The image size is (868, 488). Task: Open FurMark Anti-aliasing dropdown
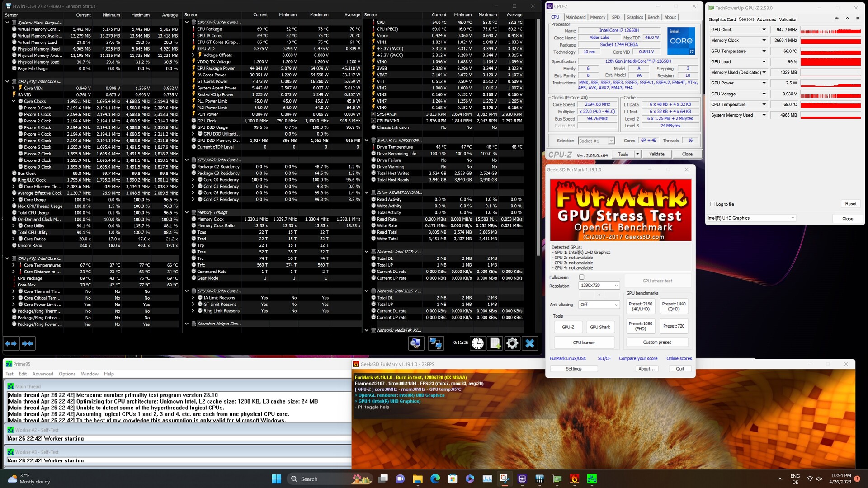(x=599, y=305)
